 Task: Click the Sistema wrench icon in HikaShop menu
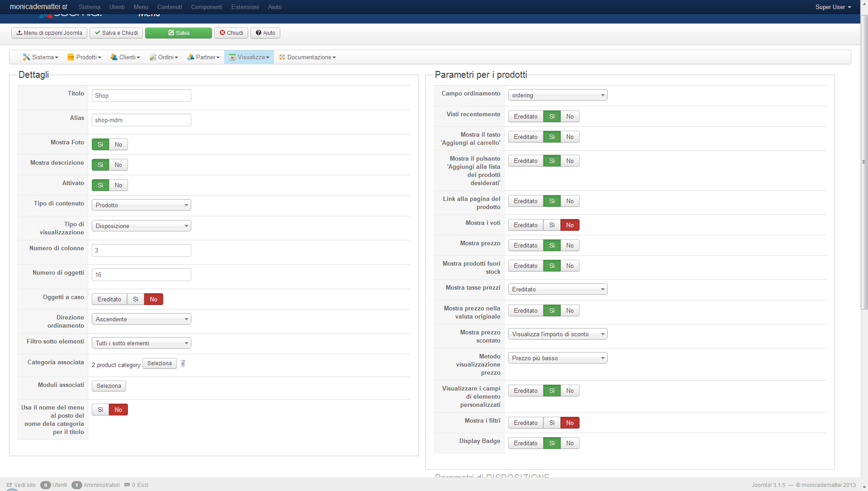(27, 57)
